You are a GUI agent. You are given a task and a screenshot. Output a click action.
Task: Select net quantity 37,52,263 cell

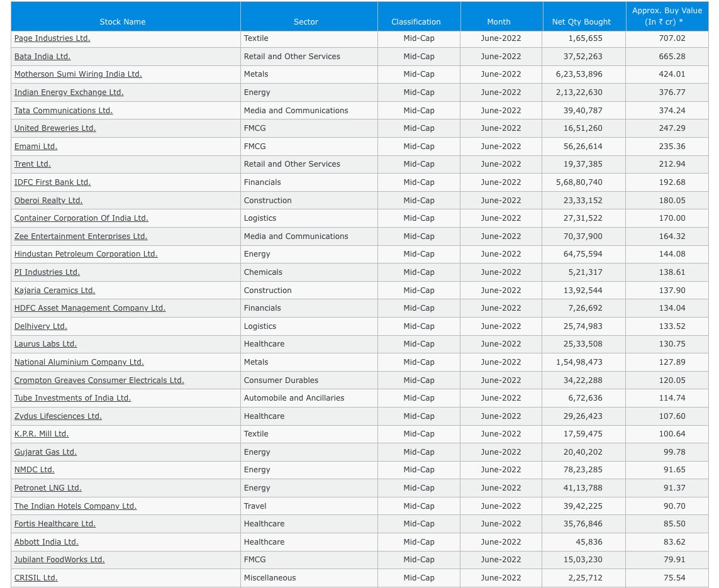click(x=583, y=57)
